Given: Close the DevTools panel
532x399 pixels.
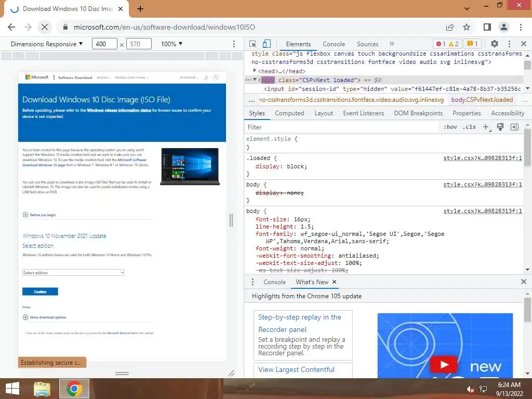Looking at the screenshot, I should [524, 44].
